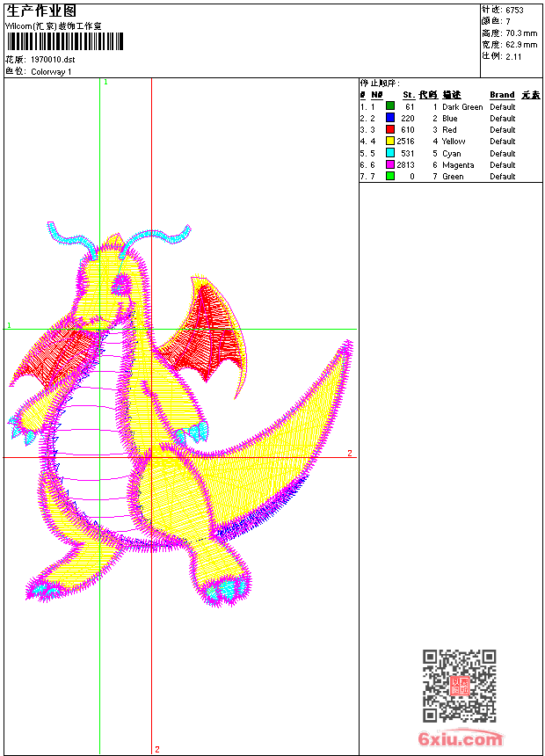
Task: Click the N# column header
Action: [x=377, y=95]
